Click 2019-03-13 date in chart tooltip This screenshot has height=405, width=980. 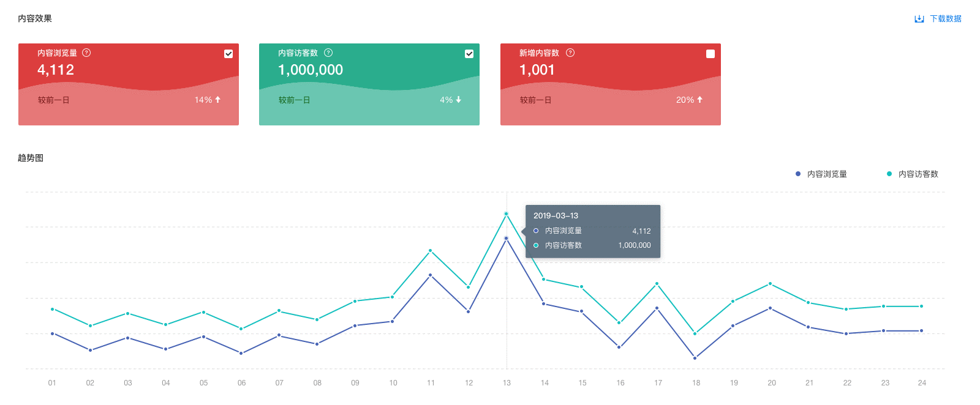[x=556, y=215]
